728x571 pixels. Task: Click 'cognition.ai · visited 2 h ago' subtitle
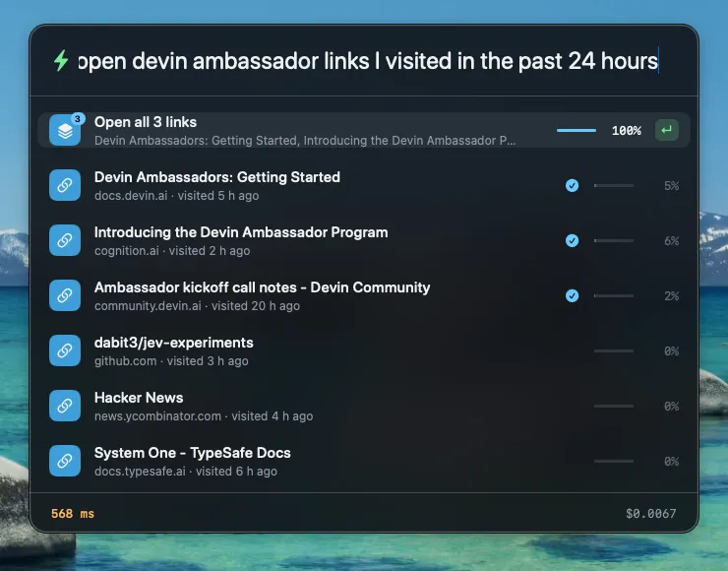[x=172, y=251]
